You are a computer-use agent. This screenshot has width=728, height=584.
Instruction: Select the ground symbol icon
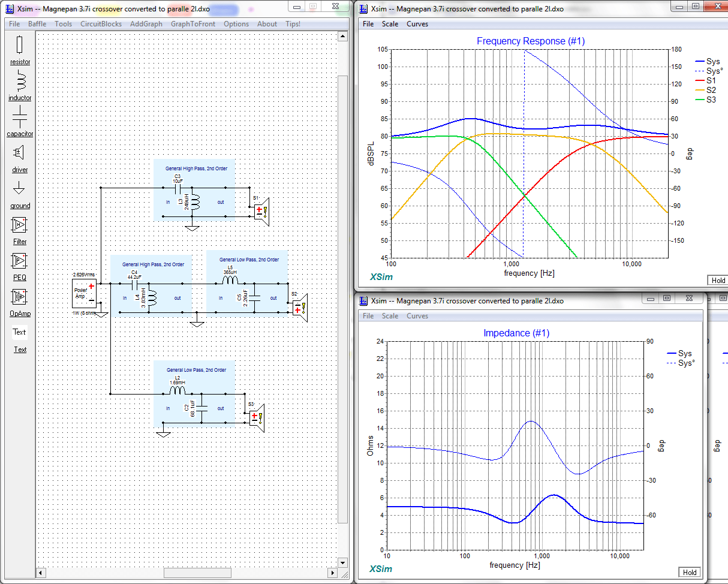point(20,189)
